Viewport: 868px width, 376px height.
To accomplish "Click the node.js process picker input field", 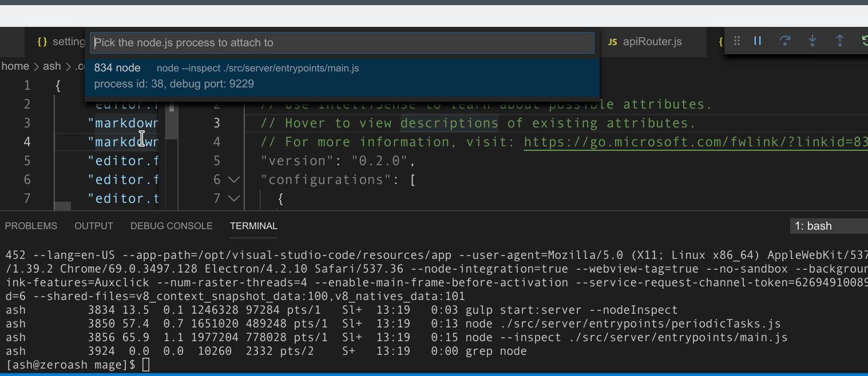I will click(342, 42).
